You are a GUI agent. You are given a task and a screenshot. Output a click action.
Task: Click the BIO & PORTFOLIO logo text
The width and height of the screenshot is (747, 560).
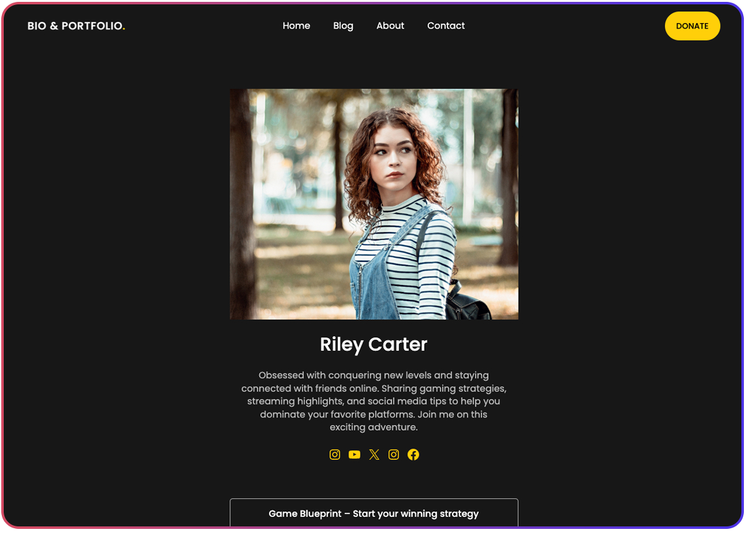76,26
